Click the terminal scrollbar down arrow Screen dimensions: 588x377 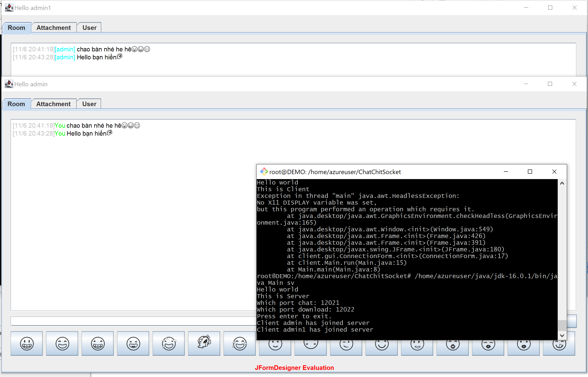coord(562,335)
